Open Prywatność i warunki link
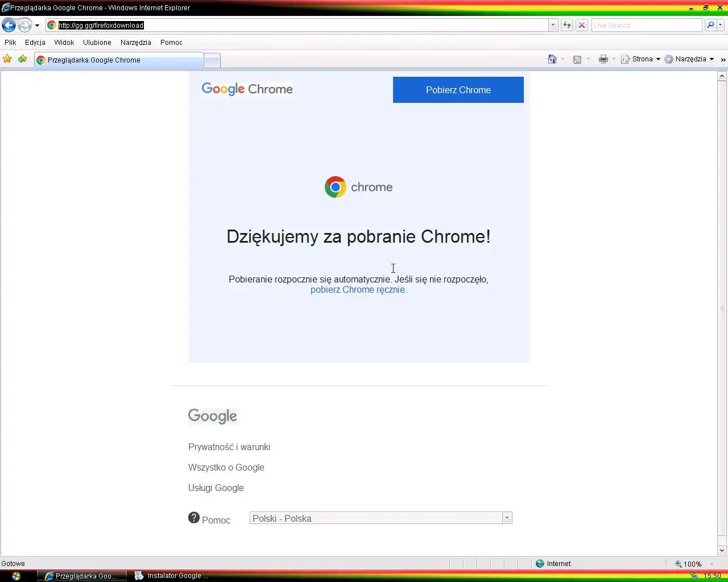 click(x=229, y=447)
